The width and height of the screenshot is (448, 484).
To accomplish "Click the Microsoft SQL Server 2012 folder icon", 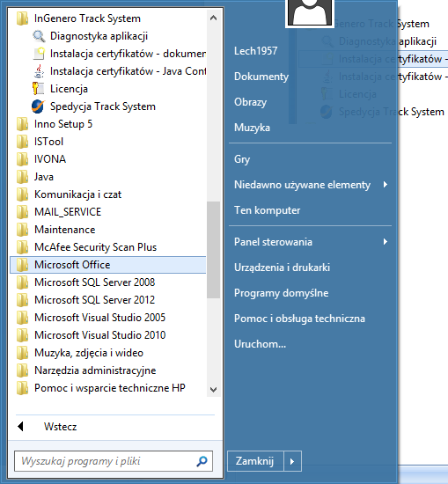I will pyautogui.click(x=22, y=300).
